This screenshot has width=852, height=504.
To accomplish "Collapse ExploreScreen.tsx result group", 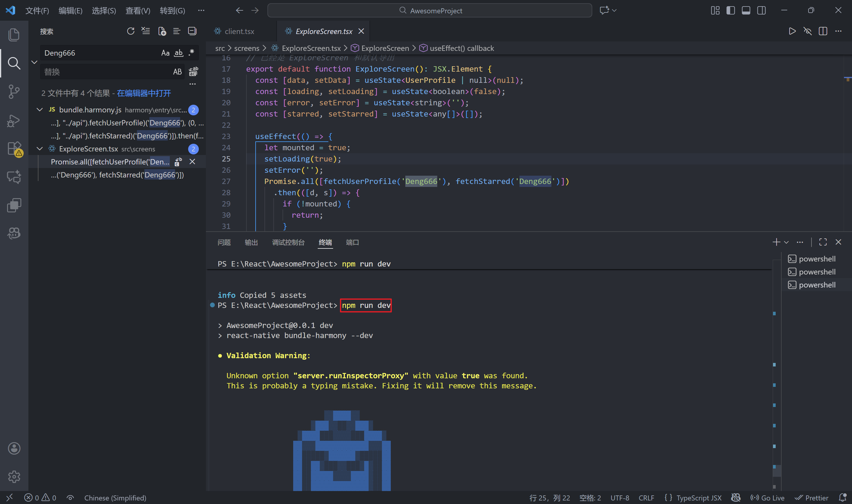I will coord(40,149).
